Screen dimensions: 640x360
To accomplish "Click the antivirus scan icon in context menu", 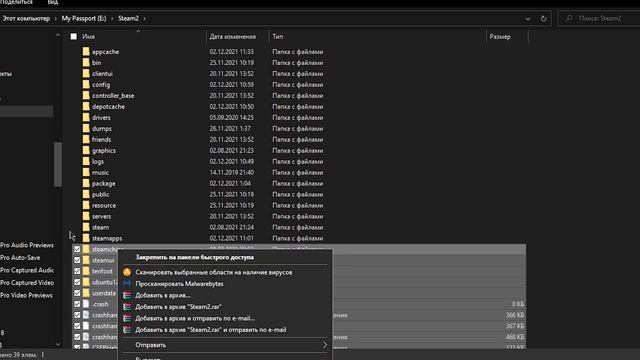I will pyautogui.click(x=127, y=272).
